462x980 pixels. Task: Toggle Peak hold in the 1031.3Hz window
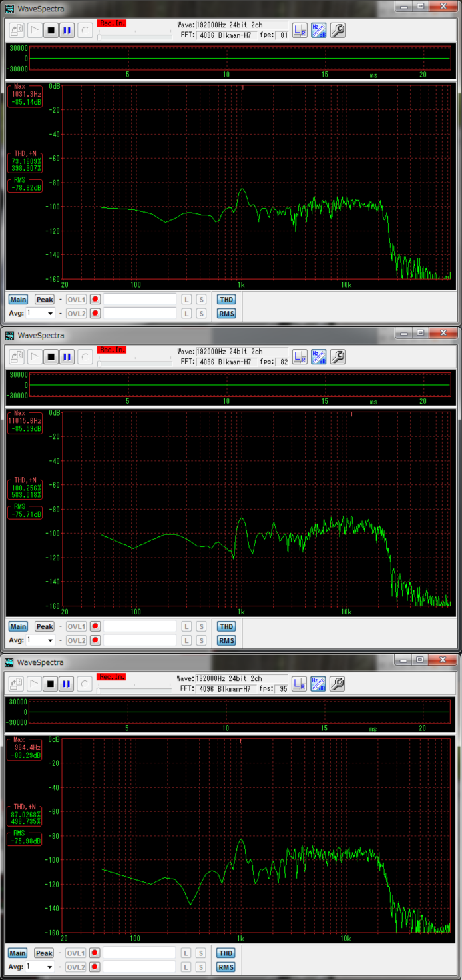[x=45, y=300]
